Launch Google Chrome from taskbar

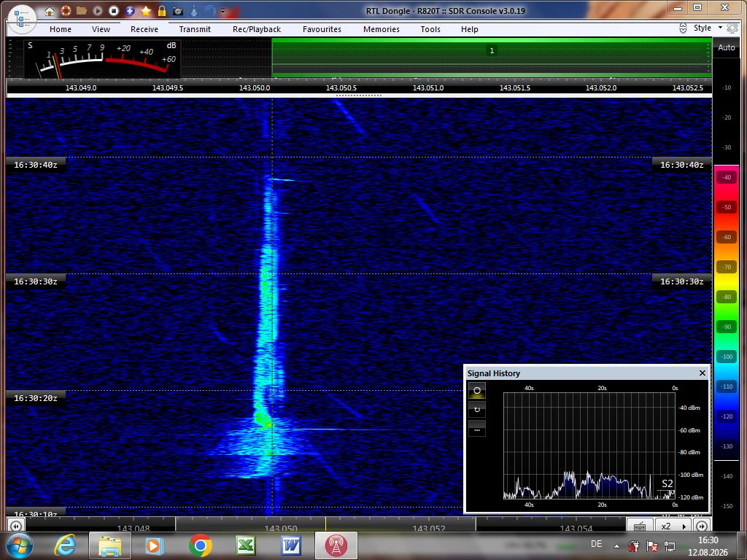[200, 545]
